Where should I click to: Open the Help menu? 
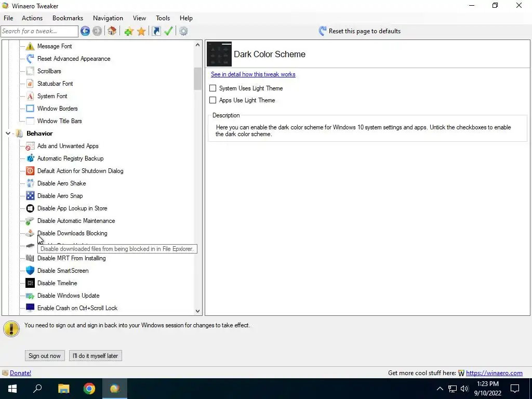coord(186,18)
